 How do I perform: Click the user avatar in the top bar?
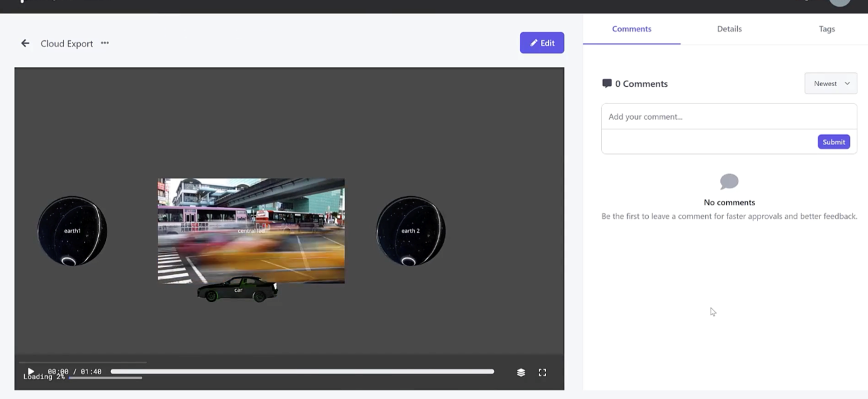click(840, 2)
